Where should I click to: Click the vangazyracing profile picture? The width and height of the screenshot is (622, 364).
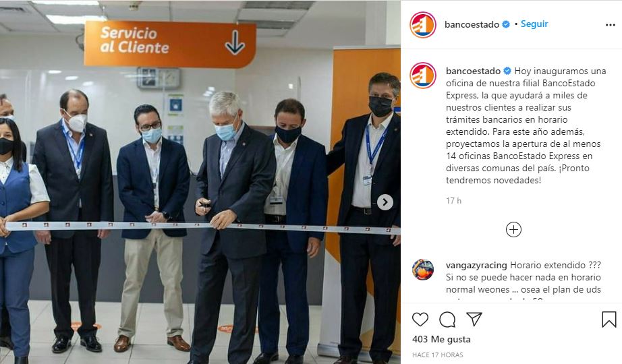pyautogui.click(x=423, y=270)
